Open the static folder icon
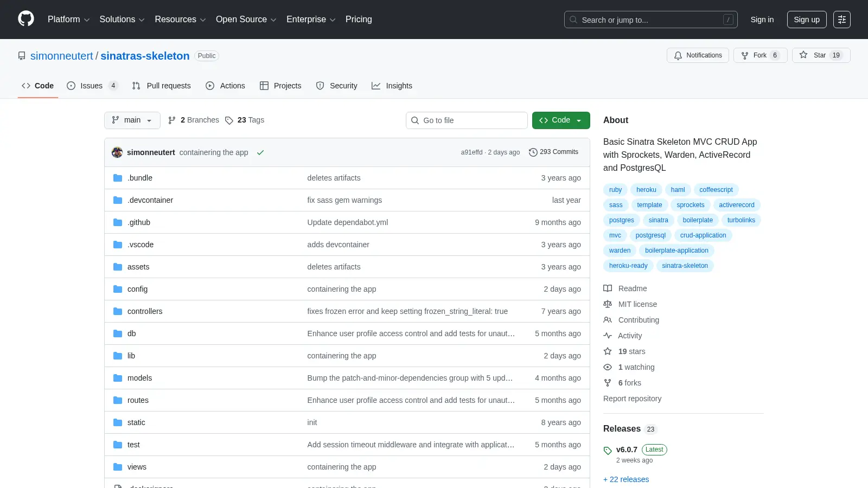 pos(118,422)
